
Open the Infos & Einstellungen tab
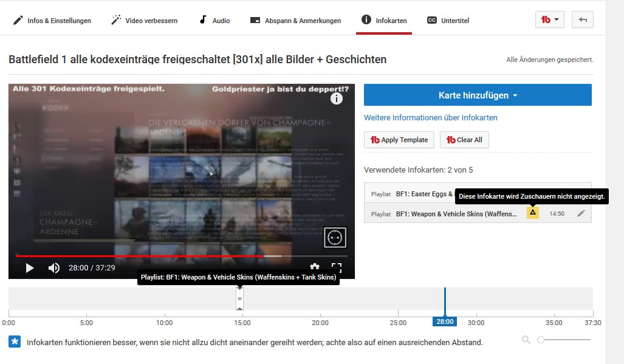pos(52,20)
